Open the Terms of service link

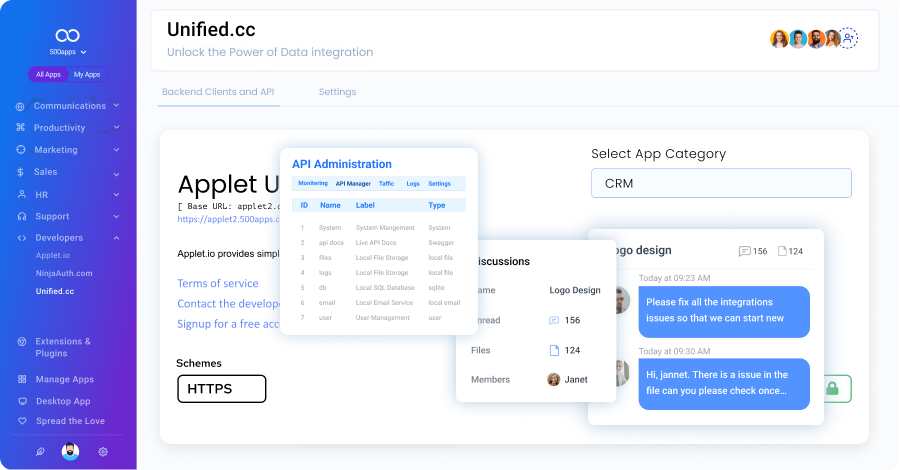click(218, 284)
